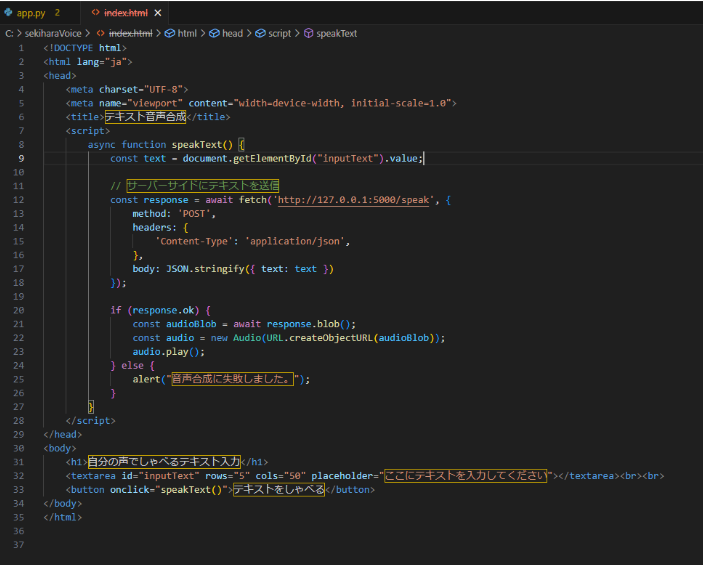Click the speakText function name on line 8

tap(197, 145)
